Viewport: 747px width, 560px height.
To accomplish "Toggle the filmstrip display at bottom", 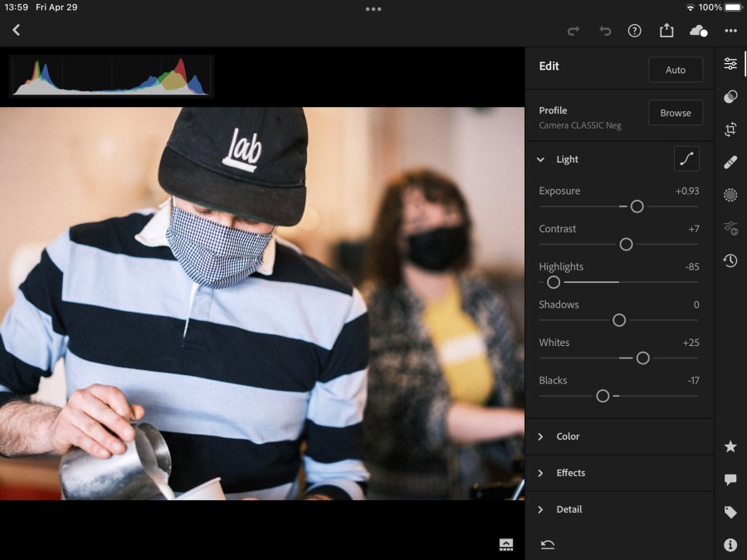I will (506, 544).
